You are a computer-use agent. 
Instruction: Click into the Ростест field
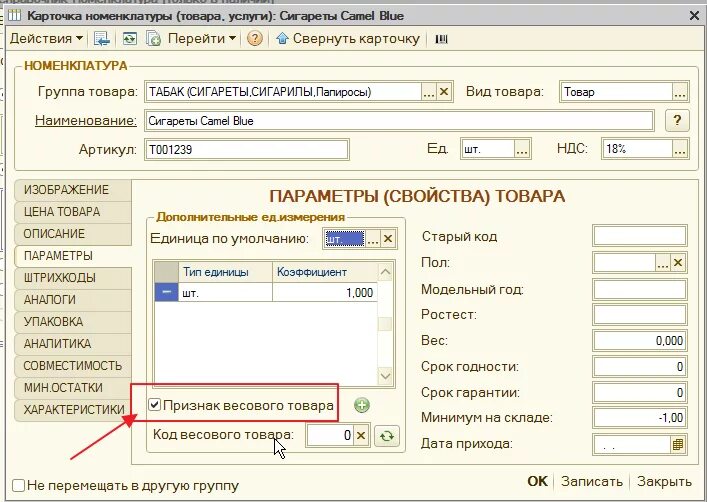639,314
